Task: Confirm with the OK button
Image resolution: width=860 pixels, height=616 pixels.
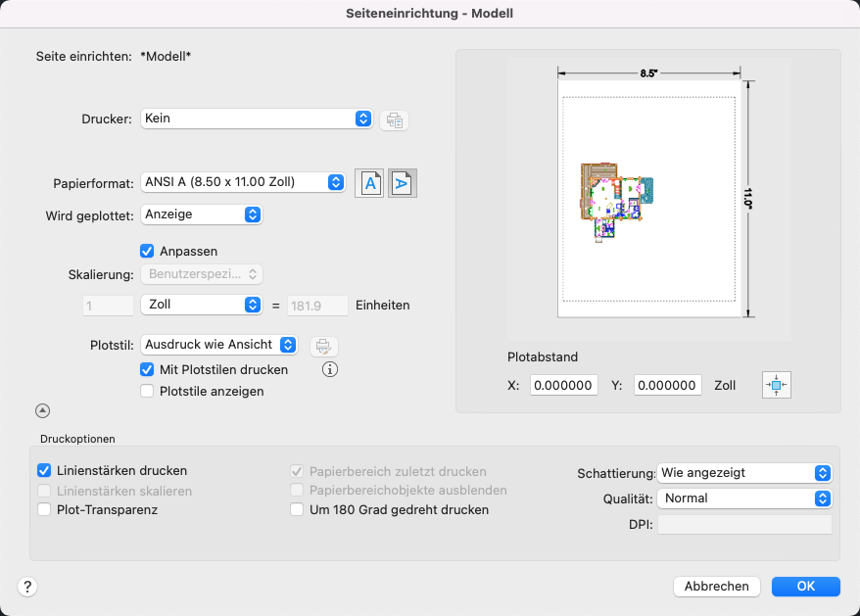Action: click(x=805, y=587)
